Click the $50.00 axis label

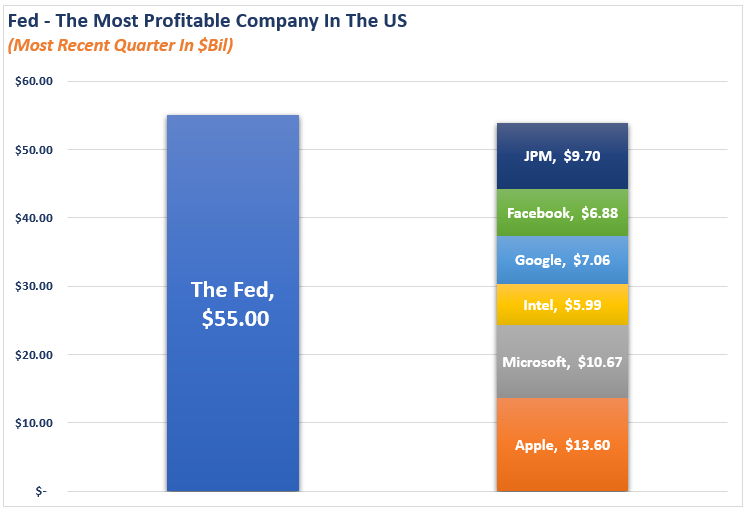click(34, 150)
